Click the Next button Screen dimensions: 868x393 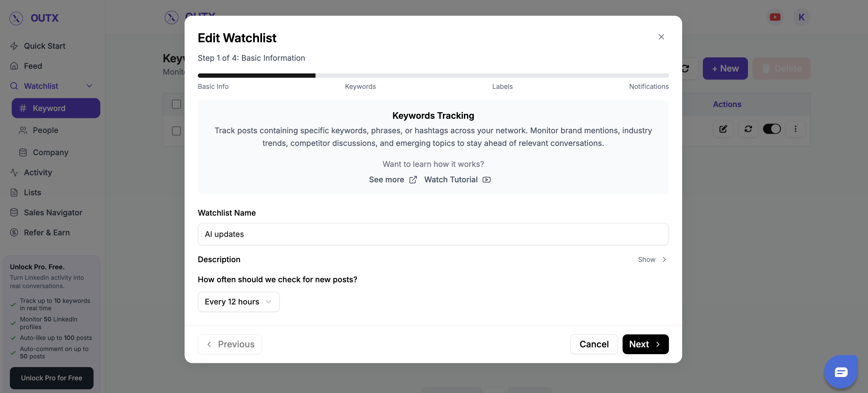[645, 344]
